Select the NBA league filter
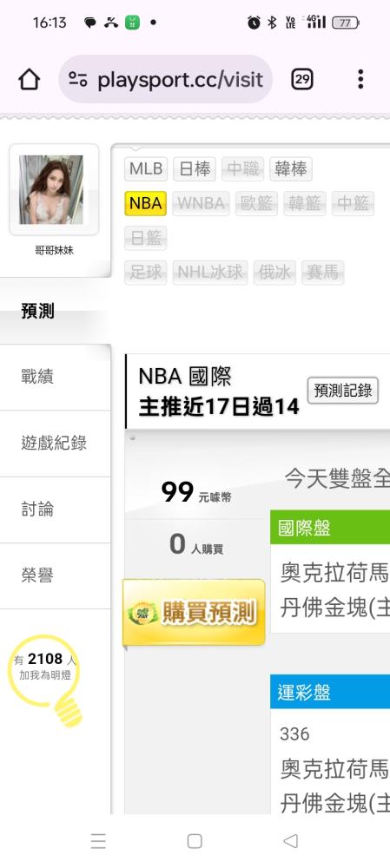Image resolution: width=390 pixels, height=868 pixels. [x=146, y=203]
